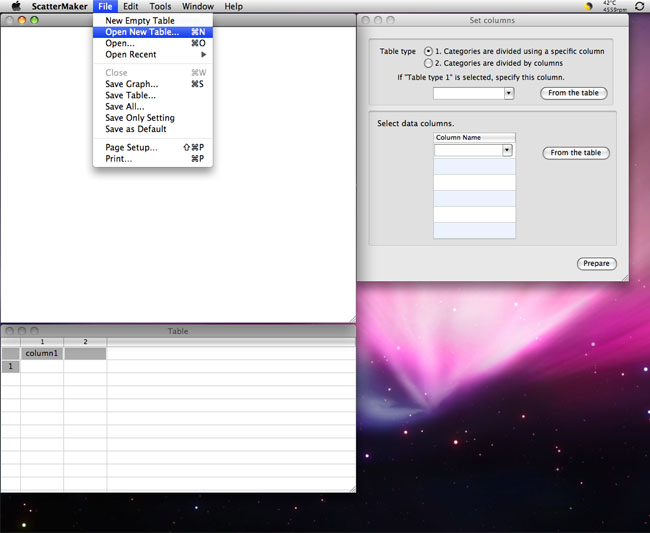
Task: Click the sync icon in menu bar
Action: coord(639,6)
